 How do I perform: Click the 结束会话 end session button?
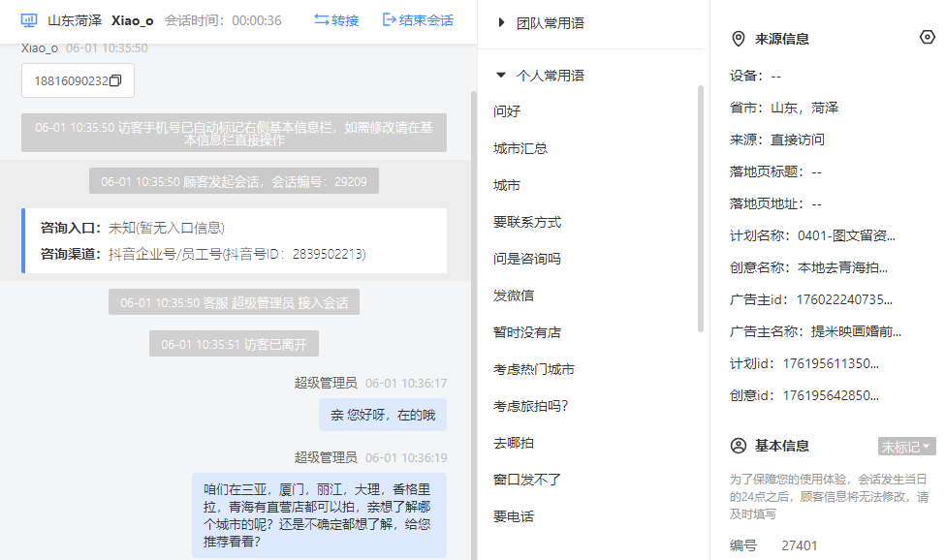pos(419,20)
